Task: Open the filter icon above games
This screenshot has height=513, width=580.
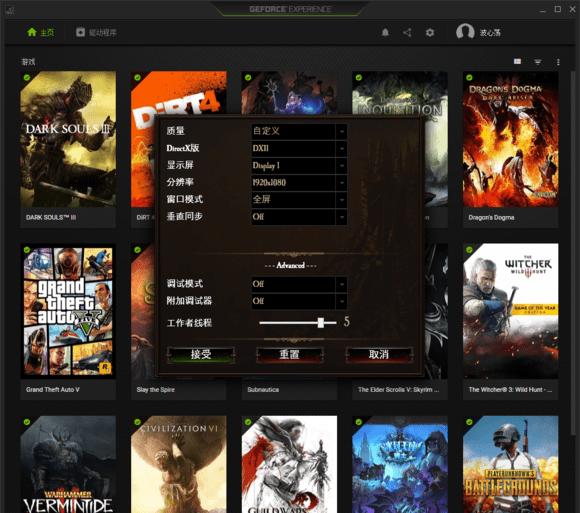Action: [x=538, y=61]
